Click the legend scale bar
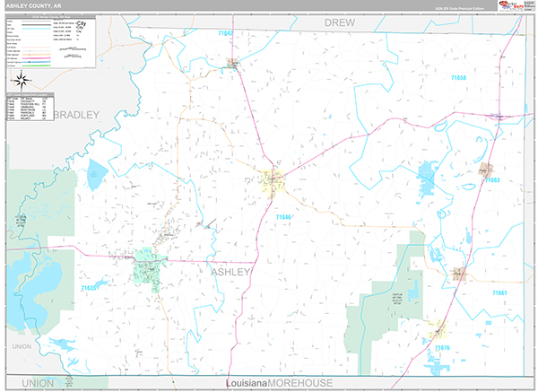Screen dimensions: 538x392 (73, 49)
